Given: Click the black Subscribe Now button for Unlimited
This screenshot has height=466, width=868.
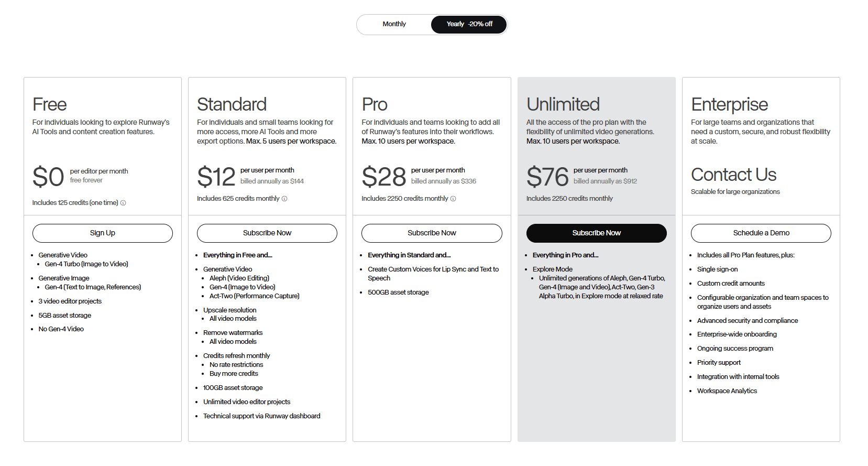Looking at the screenshot, I should pyautogui.click(x=596, y=233).
